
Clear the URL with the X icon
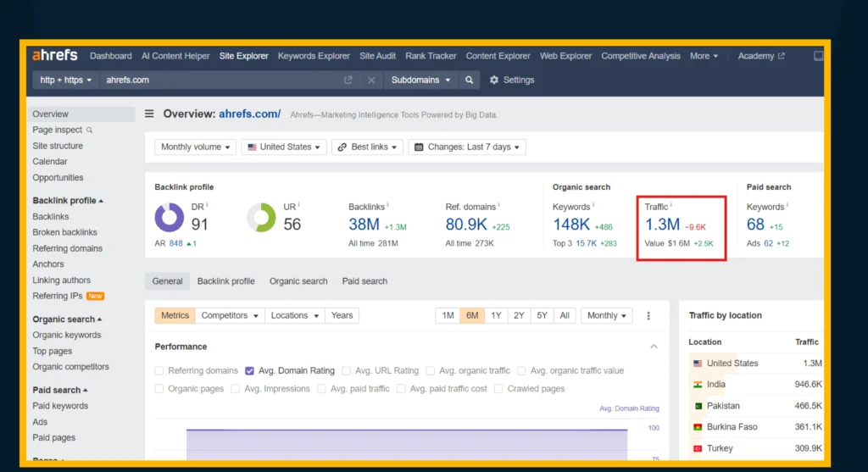(x=371, y=80)
